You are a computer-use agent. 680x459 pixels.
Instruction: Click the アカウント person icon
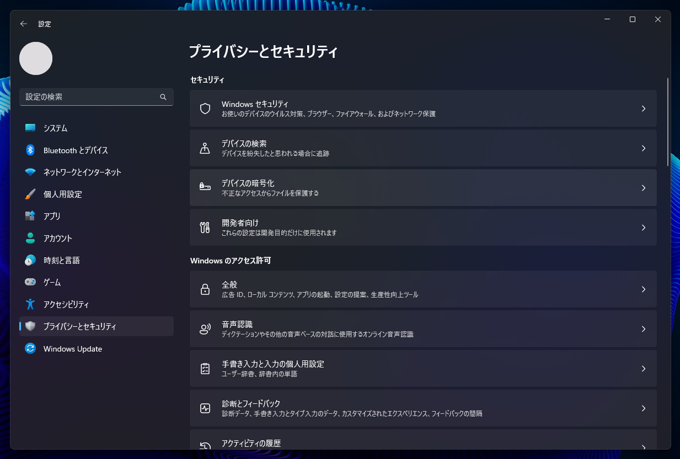[30, 238]
